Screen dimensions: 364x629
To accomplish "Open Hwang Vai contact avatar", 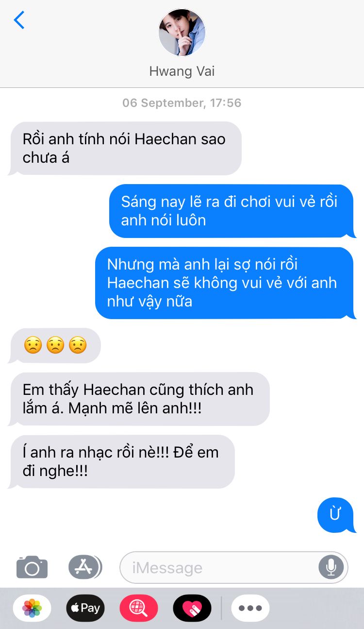I will (182, 32).
